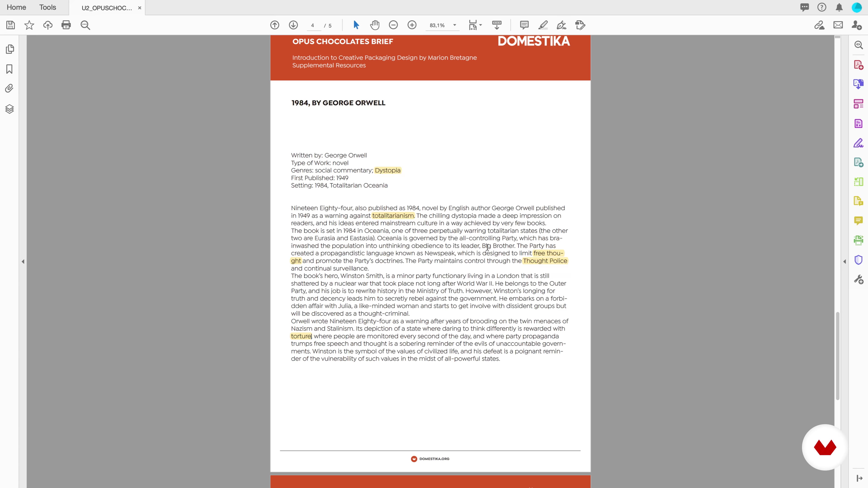Click the highlighted word totalitarianism
Viewport: 868px width, 488px height.
click(393, 216)
